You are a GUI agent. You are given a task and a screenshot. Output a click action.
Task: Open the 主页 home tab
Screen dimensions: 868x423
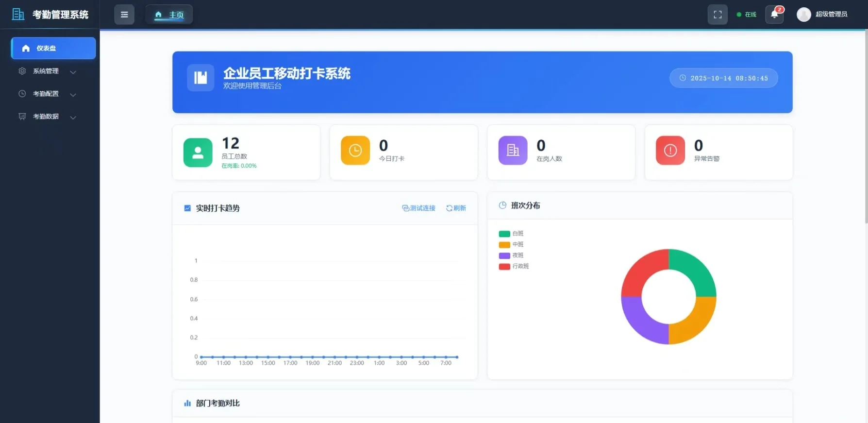click(169, 15)
